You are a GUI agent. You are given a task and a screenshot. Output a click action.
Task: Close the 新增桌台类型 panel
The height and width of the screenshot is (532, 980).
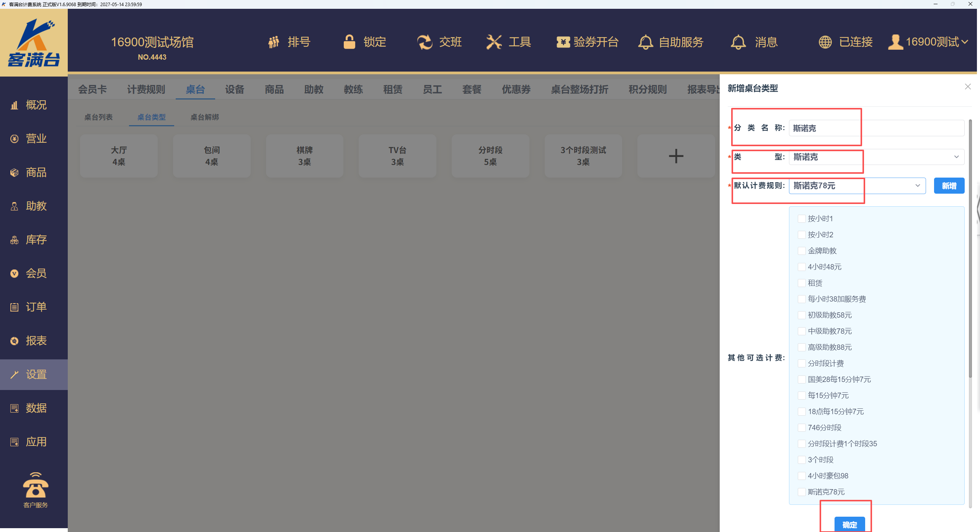968,87
